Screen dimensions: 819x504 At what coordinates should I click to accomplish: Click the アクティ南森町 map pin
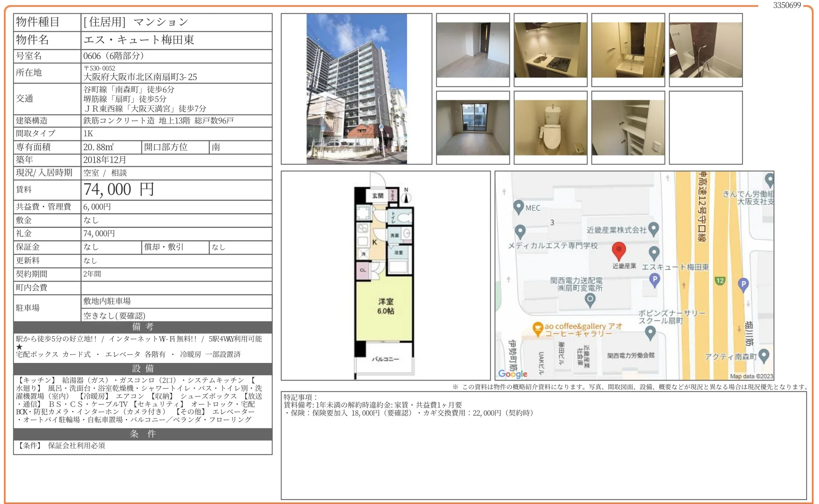click(764, 355)
